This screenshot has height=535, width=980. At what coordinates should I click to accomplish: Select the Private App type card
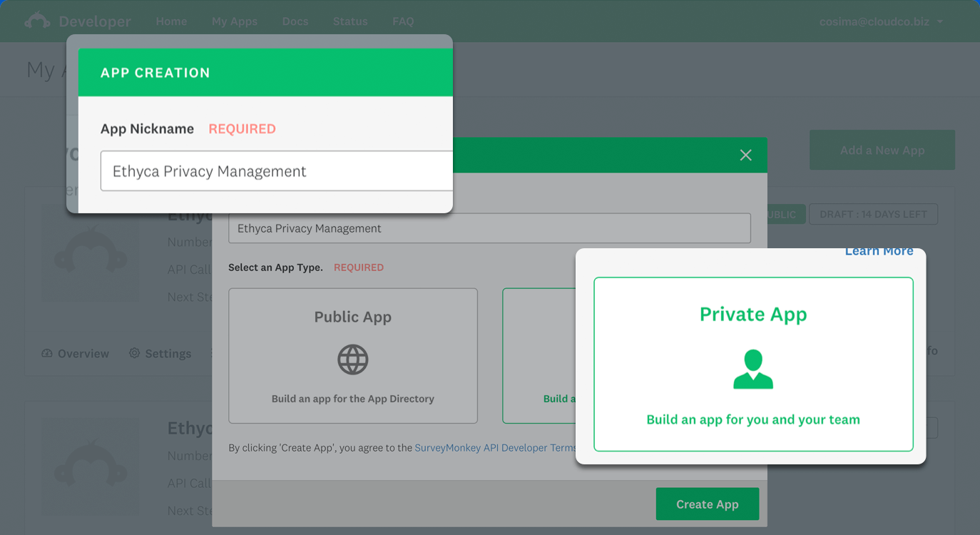click(x=753, y=365)
